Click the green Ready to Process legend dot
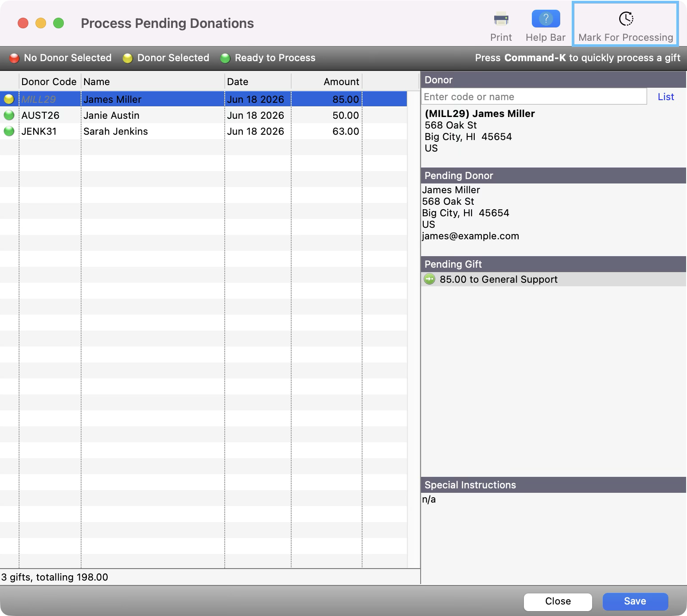This screenshot has height=616, width=687. 225,58
